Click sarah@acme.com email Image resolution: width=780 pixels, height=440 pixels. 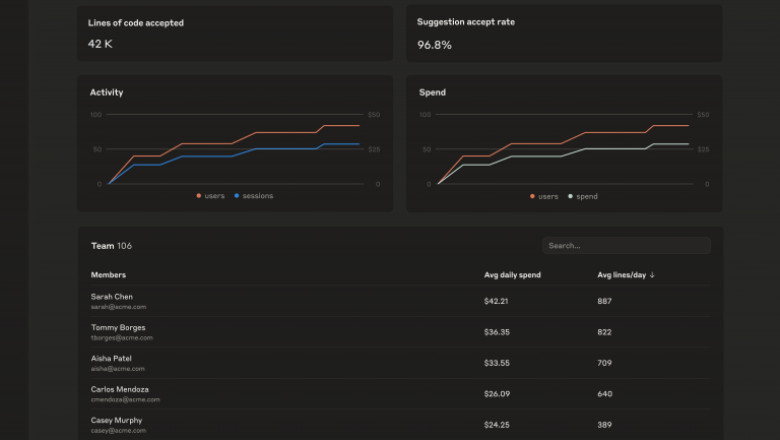pyautogui.click(x=118, y=307)
